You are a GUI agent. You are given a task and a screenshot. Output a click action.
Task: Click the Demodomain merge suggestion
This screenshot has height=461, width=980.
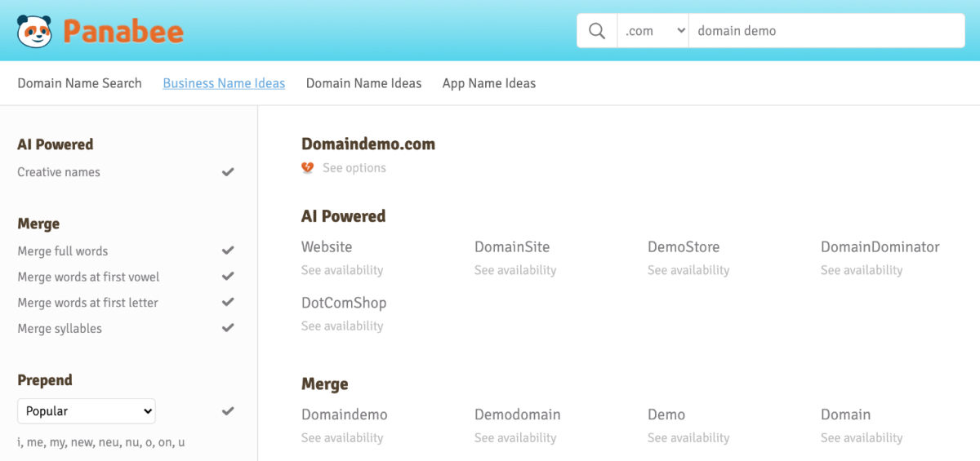click(517, 414)
